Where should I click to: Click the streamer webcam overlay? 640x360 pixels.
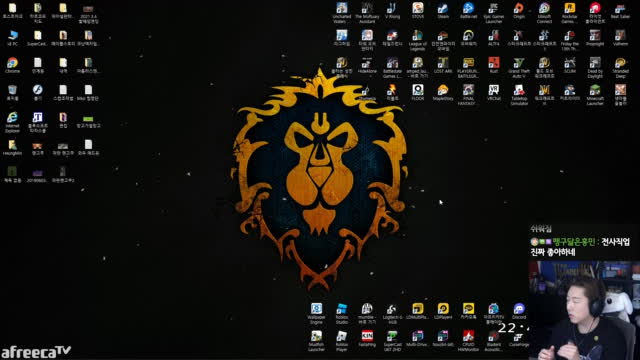coord(584,310)
